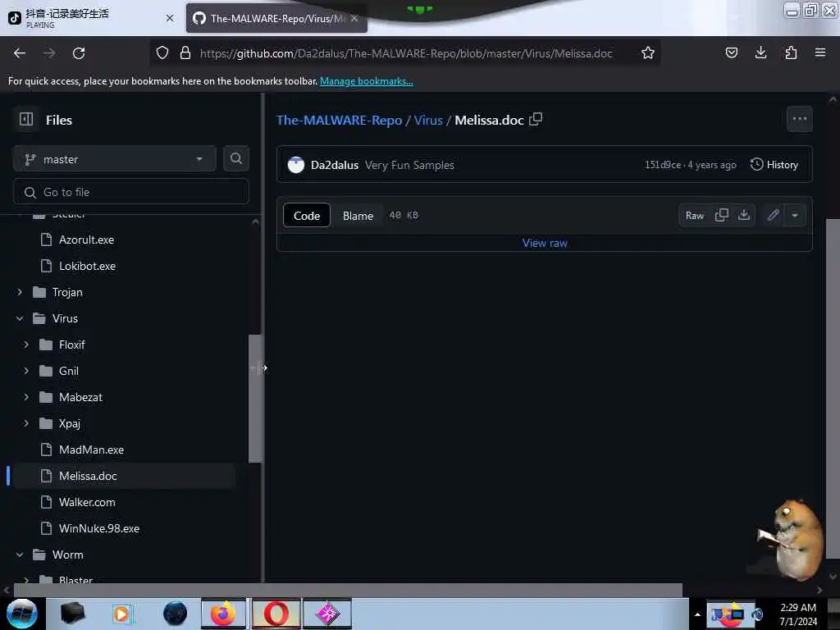Collapse the Worm folder
Image resolution: width=840 pixels, height=630 pixels.
tap(20, 555)
